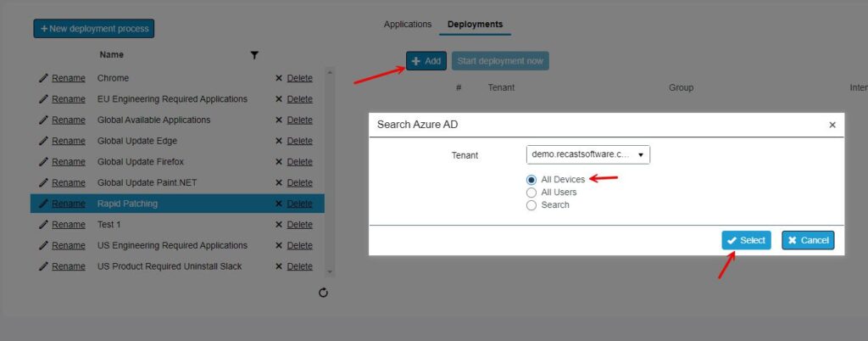Click the refresh icon below the process list
The height and width of the screenshot is (341, 868).
[x=323, y=293]
